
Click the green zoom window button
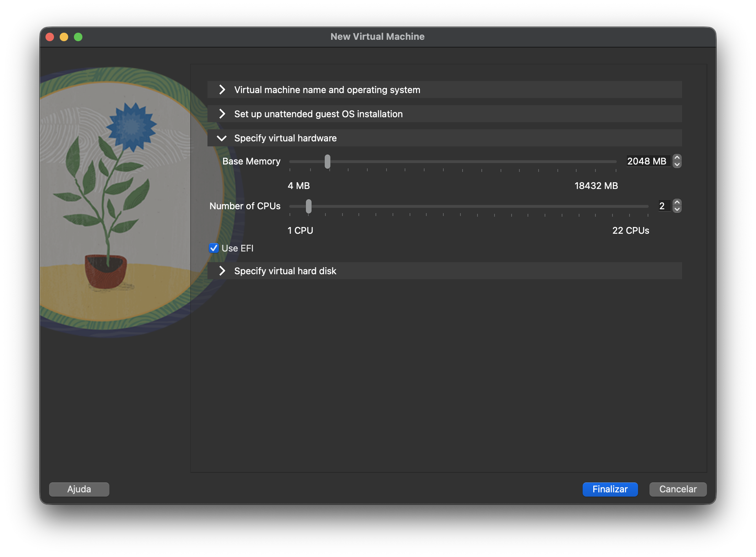[78, 37]
